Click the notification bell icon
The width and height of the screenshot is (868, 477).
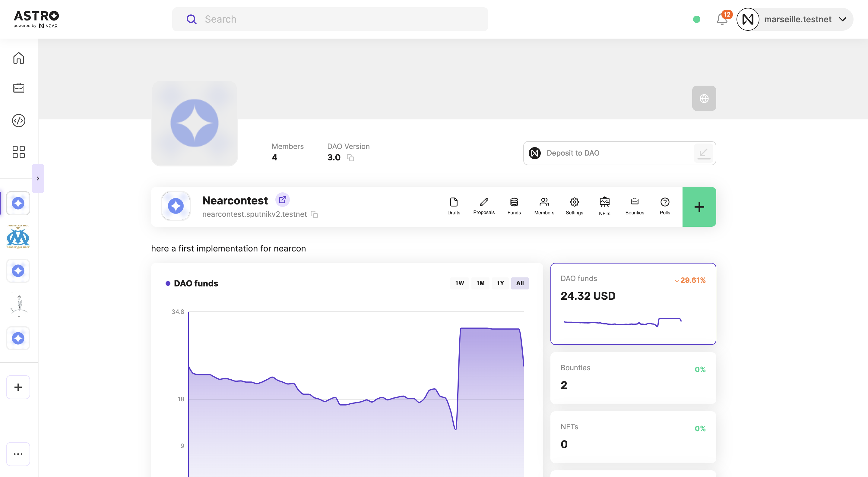tap(722, 19)
